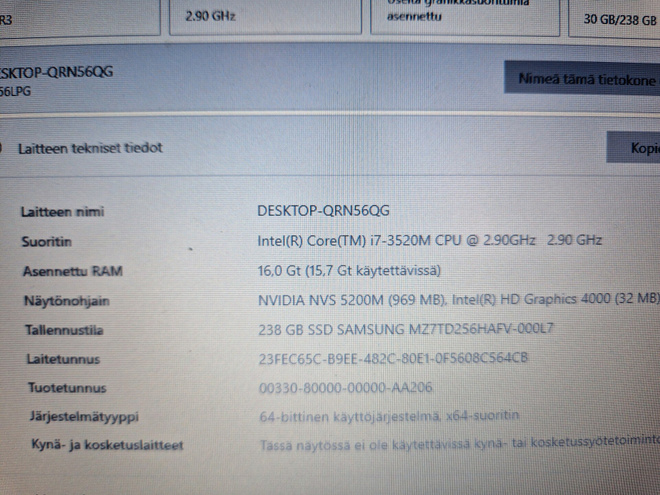The width and height of the screenshot is (660, 495).
Task: Click the 'Kopioi' button for device specs
Action: coord(633,147)
